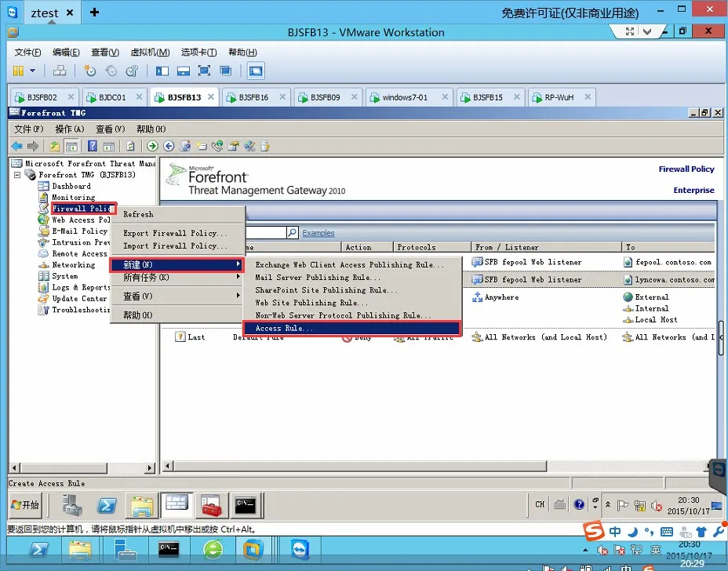Select System in the console tree

tap(65, 276)
